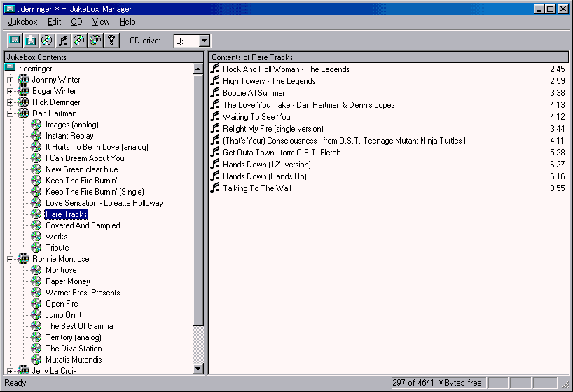Select the Relight My Fire track
This screenshot has width=573, height=392.
[272, 129]
